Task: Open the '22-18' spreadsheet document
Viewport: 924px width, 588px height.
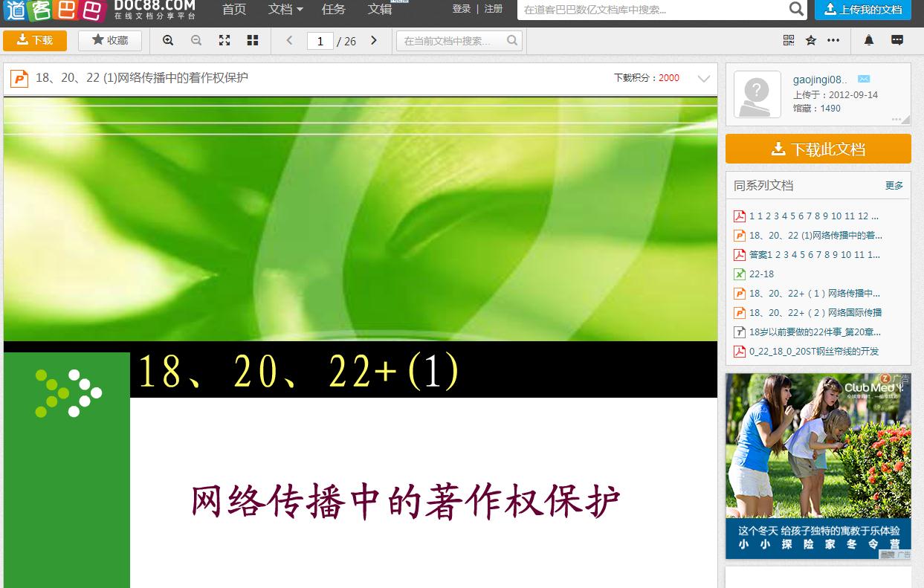Action: coord(761,274)
